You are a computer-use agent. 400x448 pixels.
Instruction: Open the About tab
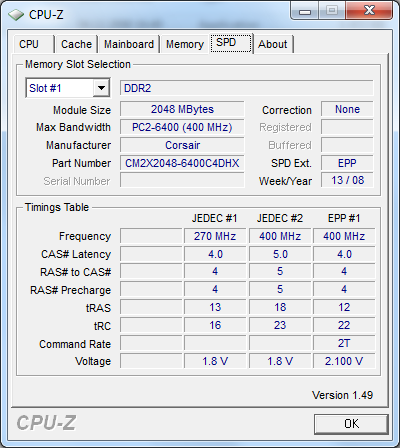(273, 44)
